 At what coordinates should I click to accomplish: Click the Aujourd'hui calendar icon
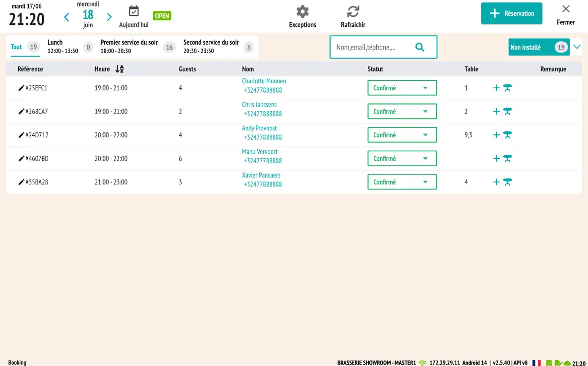[x=134, y=11]
